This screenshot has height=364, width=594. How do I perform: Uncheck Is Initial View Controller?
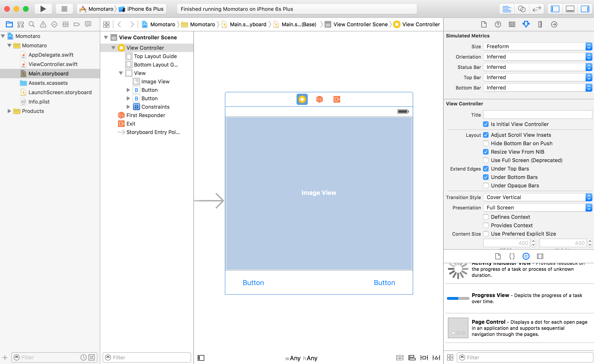tap(486, 124)
